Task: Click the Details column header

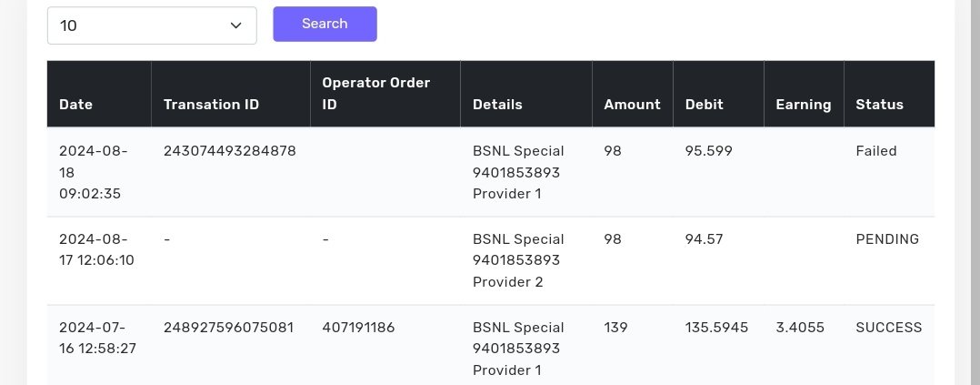Action: [x=497, y=105]
